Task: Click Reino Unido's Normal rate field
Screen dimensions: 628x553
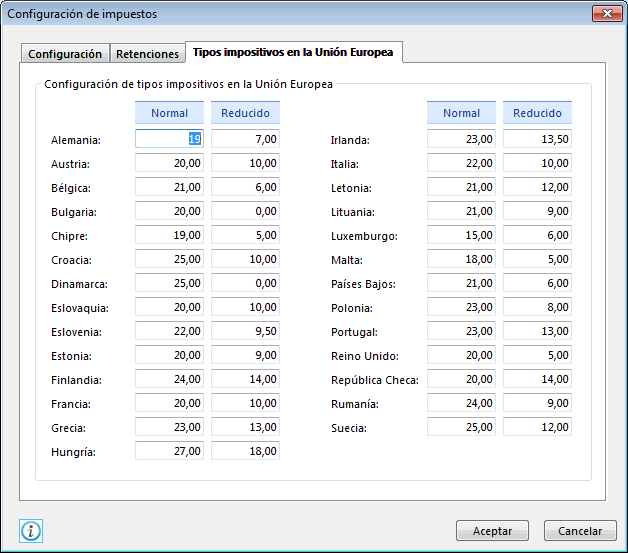Action: point(461,356)
